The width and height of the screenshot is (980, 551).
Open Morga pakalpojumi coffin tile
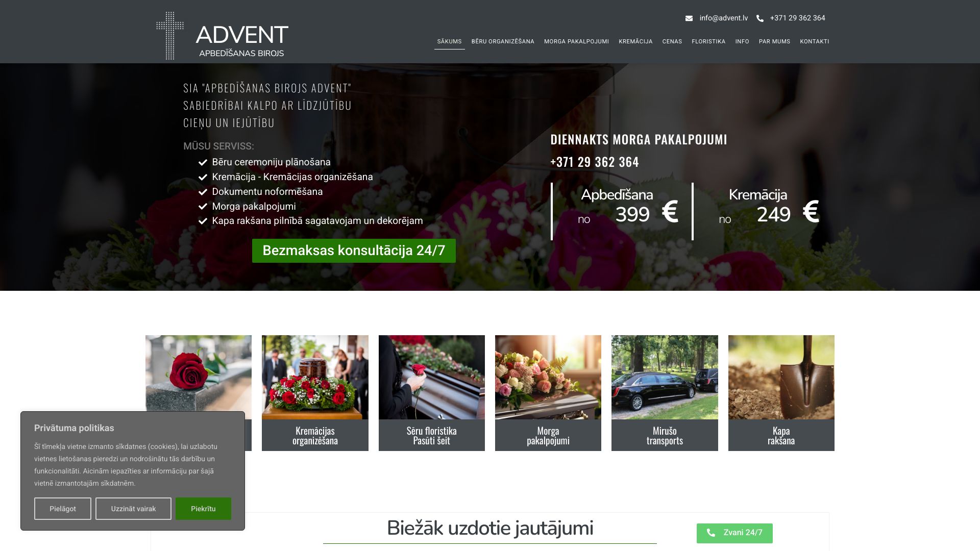point(548,378)
